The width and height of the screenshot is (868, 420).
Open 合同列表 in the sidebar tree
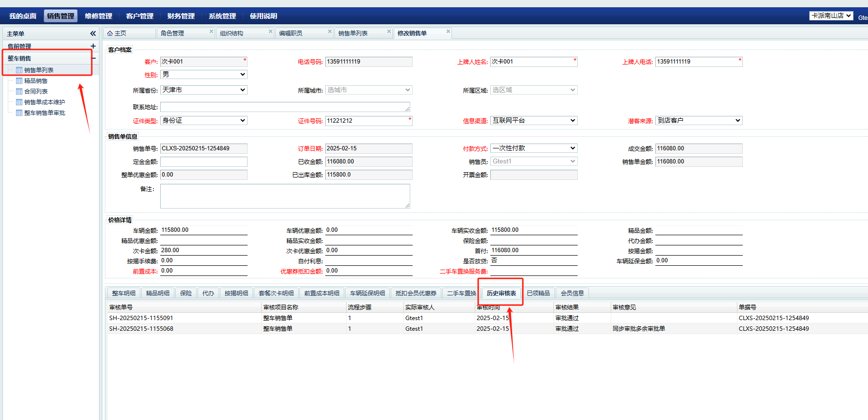(36, 92)
